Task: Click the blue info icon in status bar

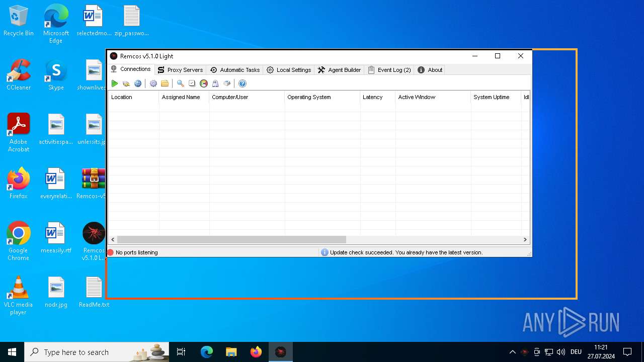Action: click(325, 252)
